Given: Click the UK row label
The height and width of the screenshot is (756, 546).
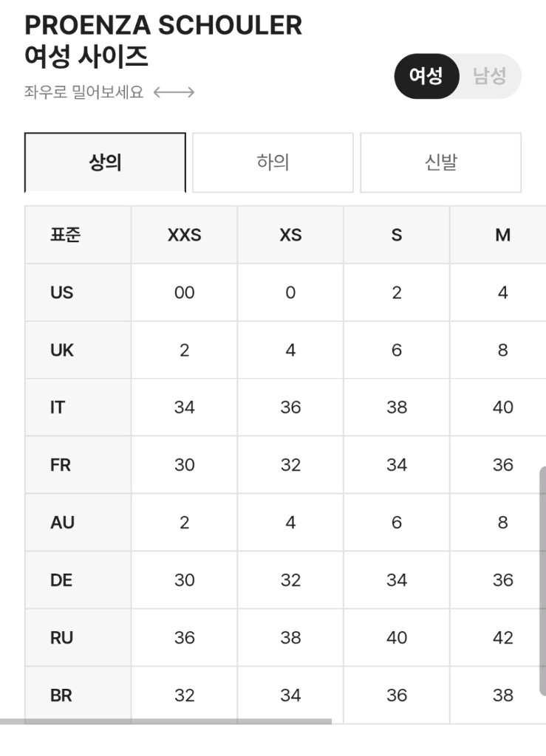Looking at the screenshot, I should [62, 349].
